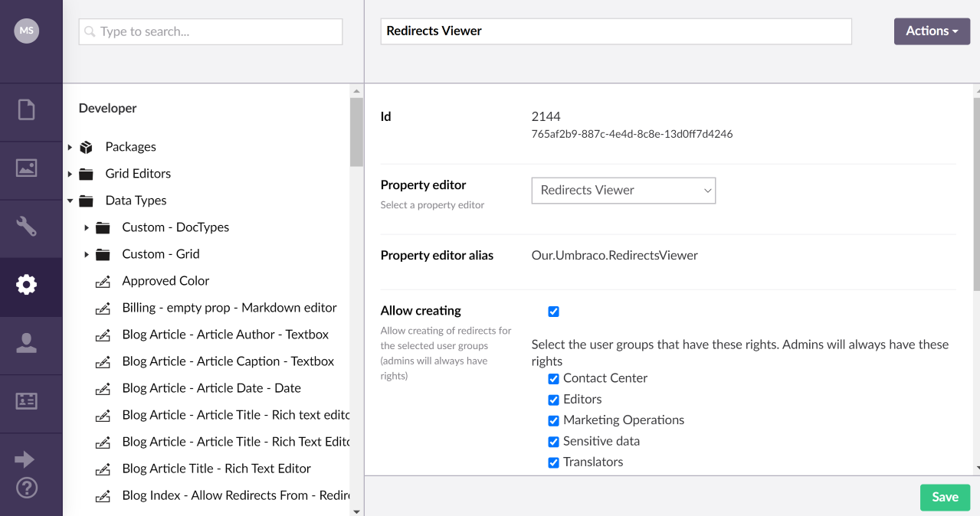Select Blog Article - Article Date - Date
The image size is (980, 516).
211,388
